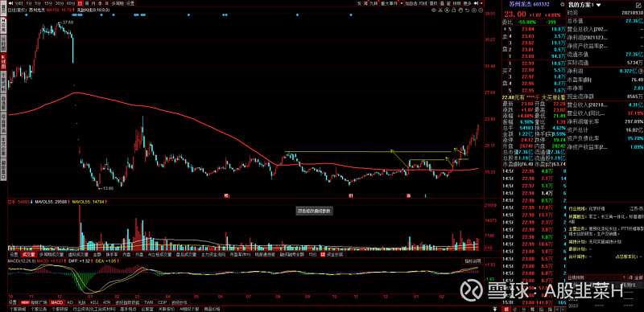This screenshot has height=312, width=644.
Task: Select the 虚拟成交量 tab
Action: pyautogui.click(x=78, y=255)
